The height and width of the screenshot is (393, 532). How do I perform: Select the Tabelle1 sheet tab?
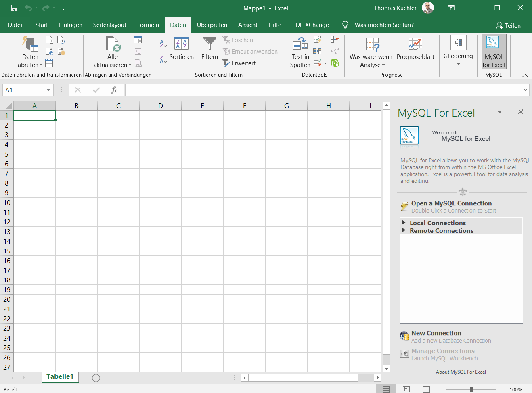[60, 376]
